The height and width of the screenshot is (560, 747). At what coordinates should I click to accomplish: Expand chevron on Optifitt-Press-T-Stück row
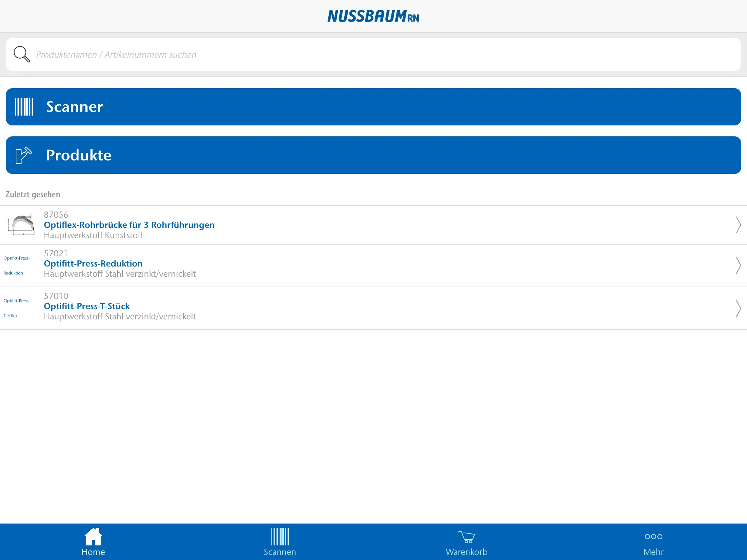pyautogui.click(x=738, y=308)
